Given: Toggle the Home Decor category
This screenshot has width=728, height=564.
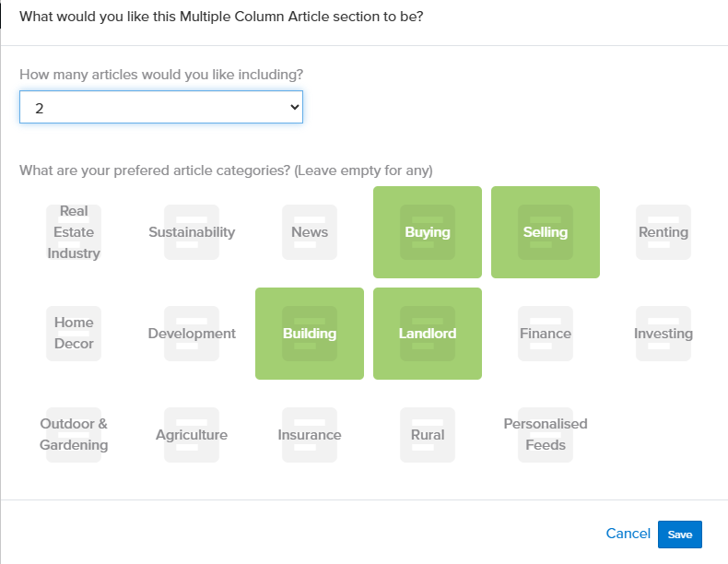Looking at the screenshot, I should pos(74,334).
